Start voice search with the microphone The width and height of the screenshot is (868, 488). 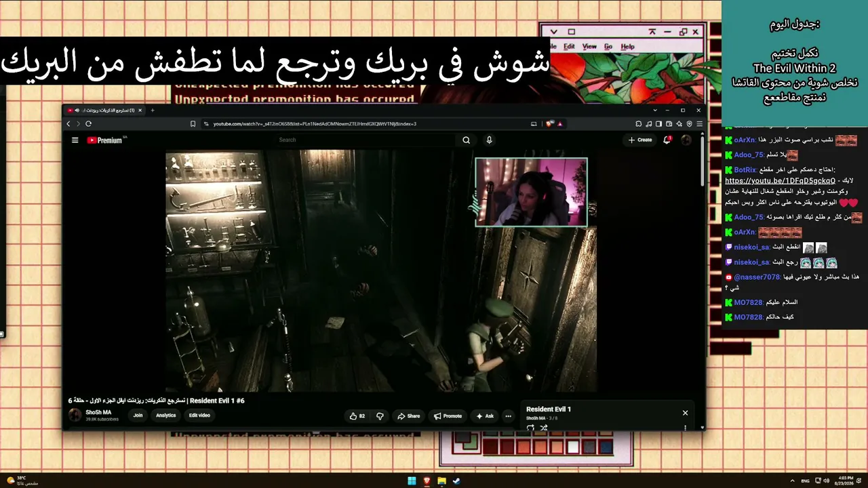[489, 140]
